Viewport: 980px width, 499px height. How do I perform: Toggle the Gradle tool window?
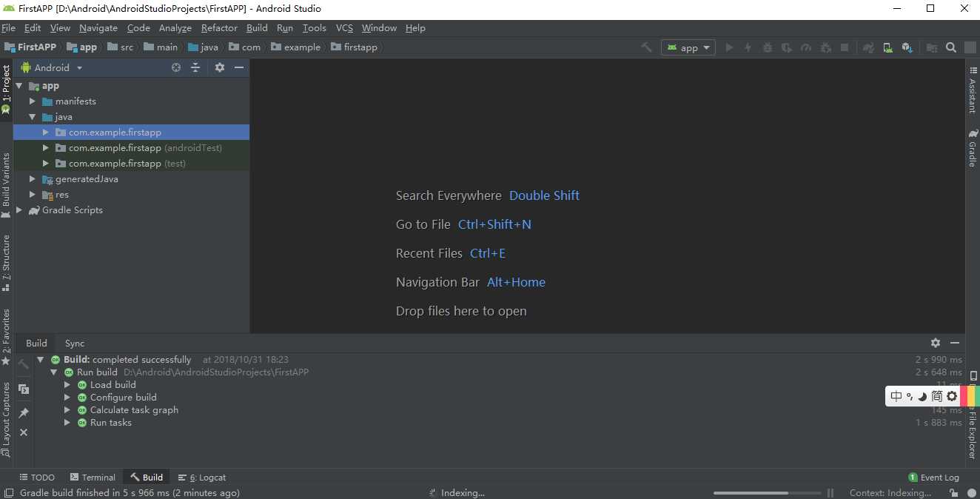[x=973, y=148]
